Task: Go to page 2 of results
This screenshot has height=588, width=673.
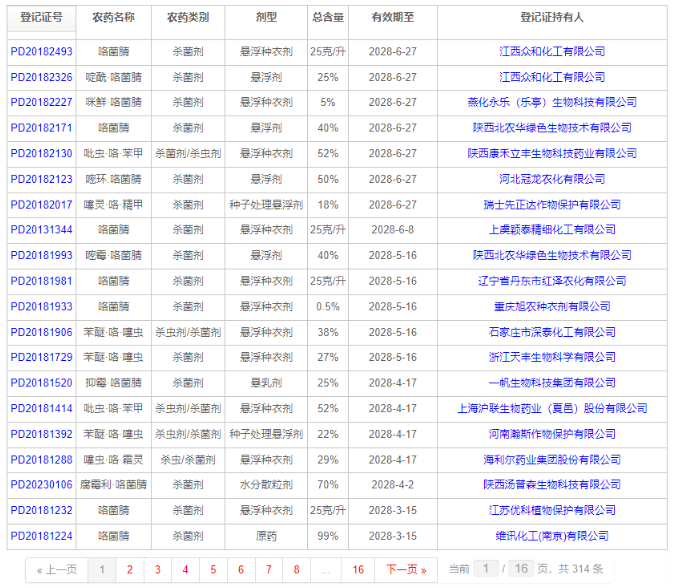Action: [130, 570]
